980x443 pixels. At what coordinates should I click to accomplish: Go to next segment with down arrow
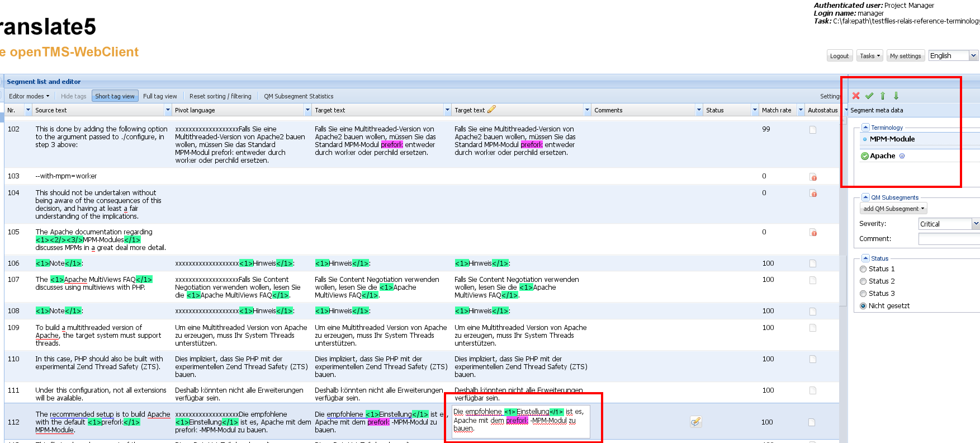click(x=896, y=96)
